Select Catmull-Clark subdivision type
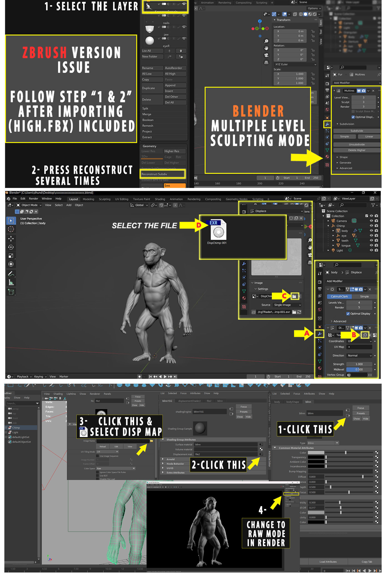The width and height of the screenshot is (386, 588). (x=339, y=297)
